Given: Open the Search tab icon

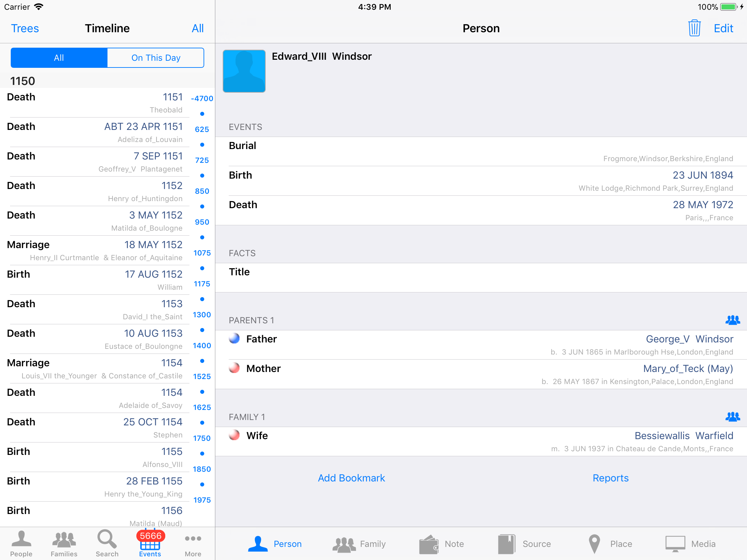Looking at the screenshot, I should tap(107, 543).
